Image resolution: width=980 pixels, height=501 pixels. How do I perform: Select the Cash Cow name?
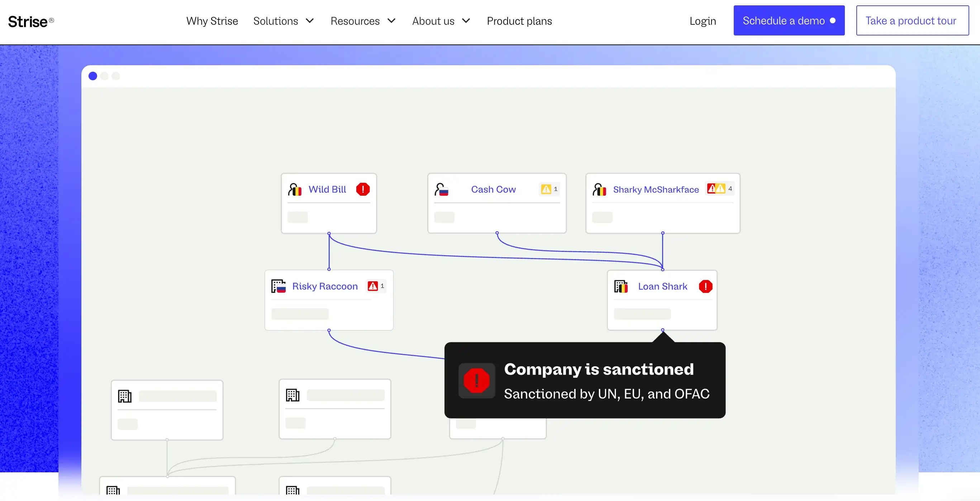[493, 189]
